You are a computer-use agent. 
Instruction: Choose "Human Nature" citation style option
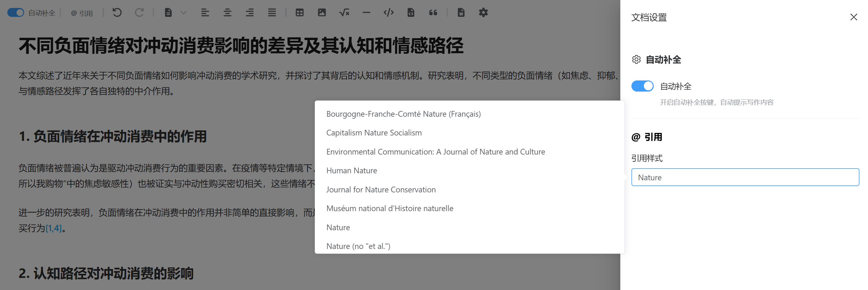pyautogui.click(x=351, y=170)
